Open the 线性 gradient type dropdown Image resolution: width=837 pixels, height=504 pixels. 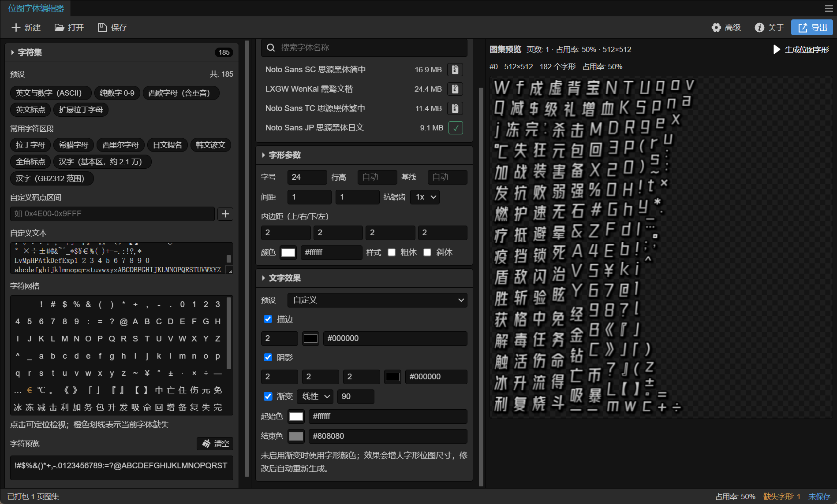pos(315,397)
